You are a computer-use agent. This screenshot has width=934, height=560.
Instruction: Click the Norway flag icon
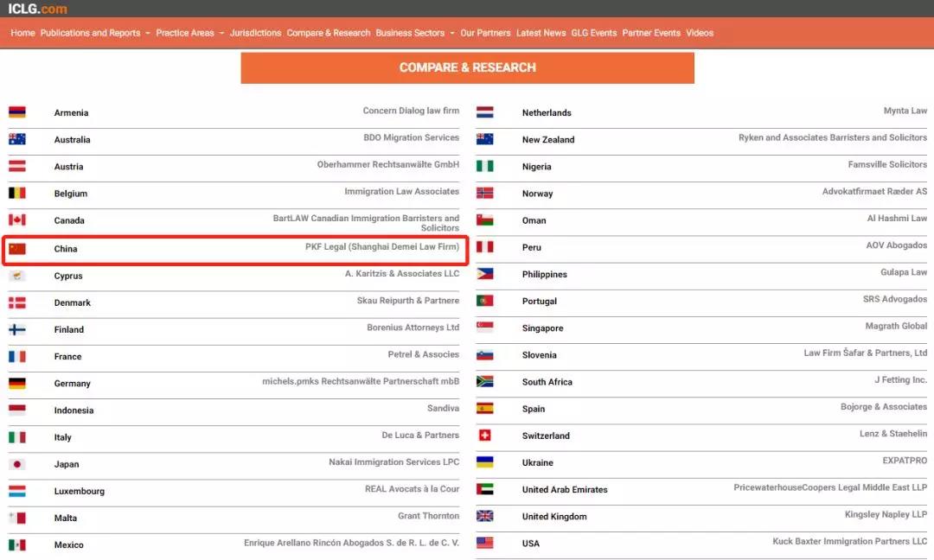coord(485,194)
